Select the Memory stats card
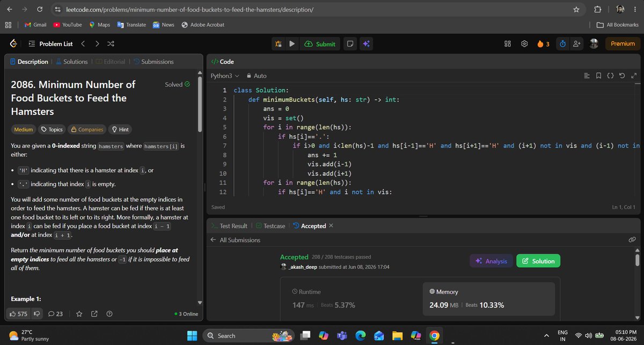644x345 pixels. 489,298
